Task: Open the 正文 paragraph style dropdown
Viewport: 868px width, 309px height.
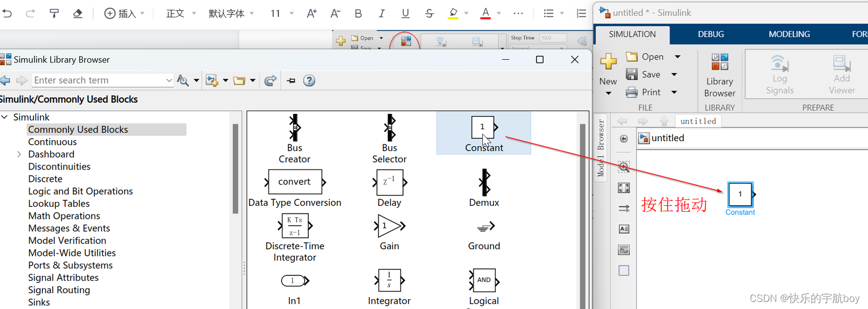Action: click(181, 13)
